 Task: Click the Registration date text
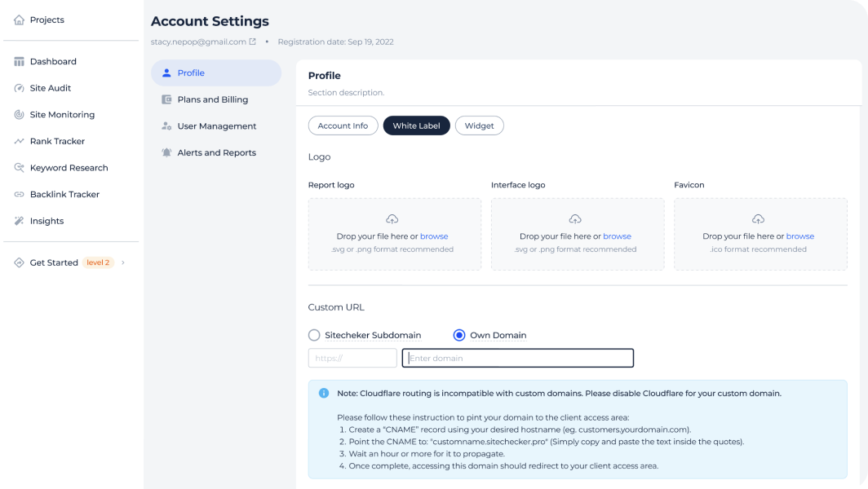335,42
